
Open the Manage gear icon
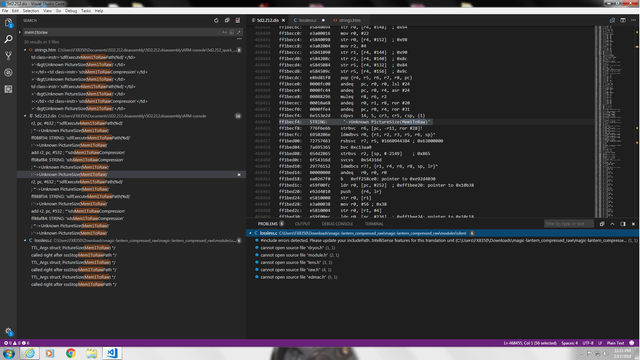(x=8, y=332)
